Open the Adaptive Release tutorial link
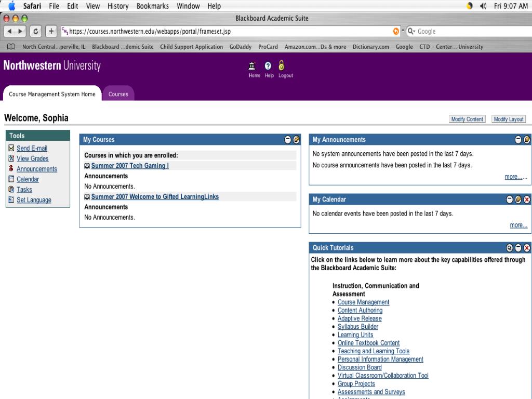Screen dimensions: 532x399 coord(360,318)
